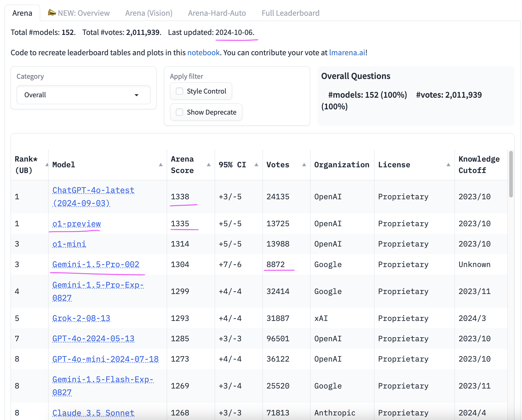The height and width of the screenshot is (420, 522).
Task: Select the Votes value 24135
Action: 278,197
